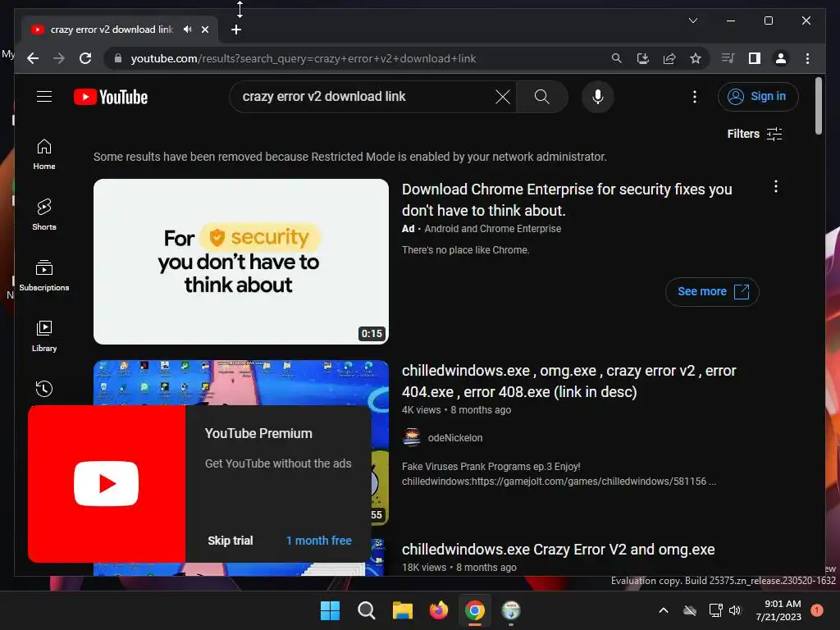Click address bar search magnifier icon

(x=617, y=58)
